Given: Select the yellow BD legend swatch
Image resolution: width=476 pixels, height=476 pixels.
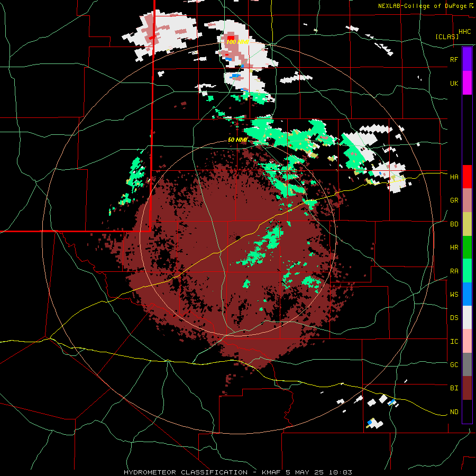Looking at the screenshot, I should pos(467,224).
